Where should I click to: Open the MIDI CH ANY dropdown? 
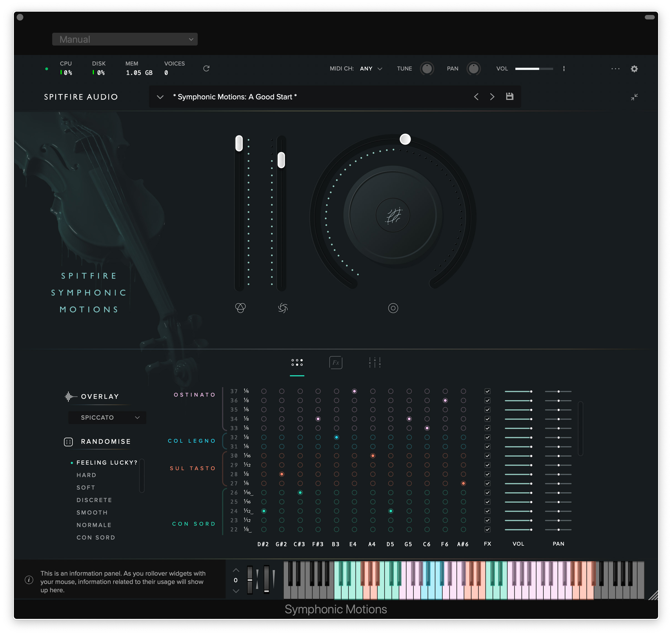pos(371,68)
